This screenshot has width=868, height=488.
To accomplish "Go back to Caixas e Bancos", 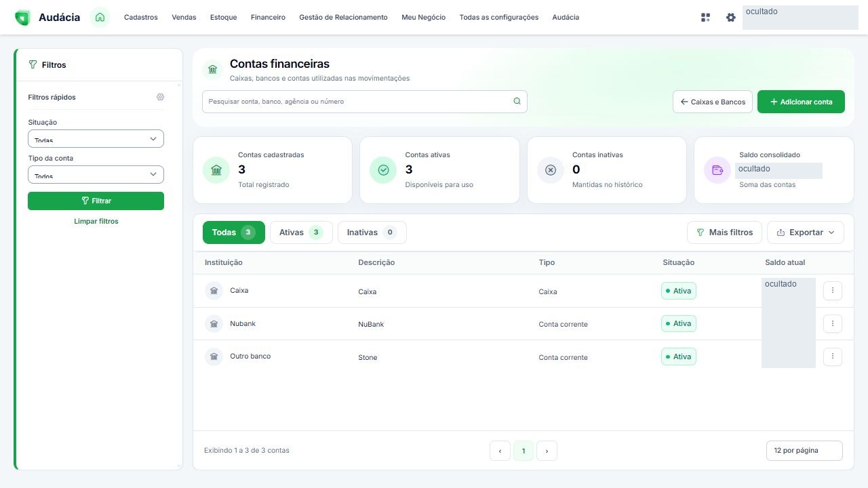I will (713, 102).
